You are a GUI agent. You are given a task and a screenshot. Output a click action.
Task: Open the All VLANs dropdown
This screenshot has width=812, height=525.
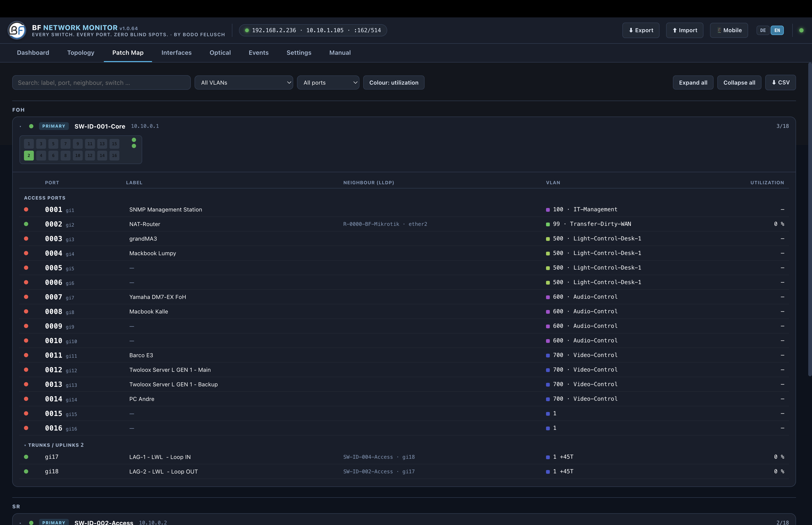click(244, 82)
